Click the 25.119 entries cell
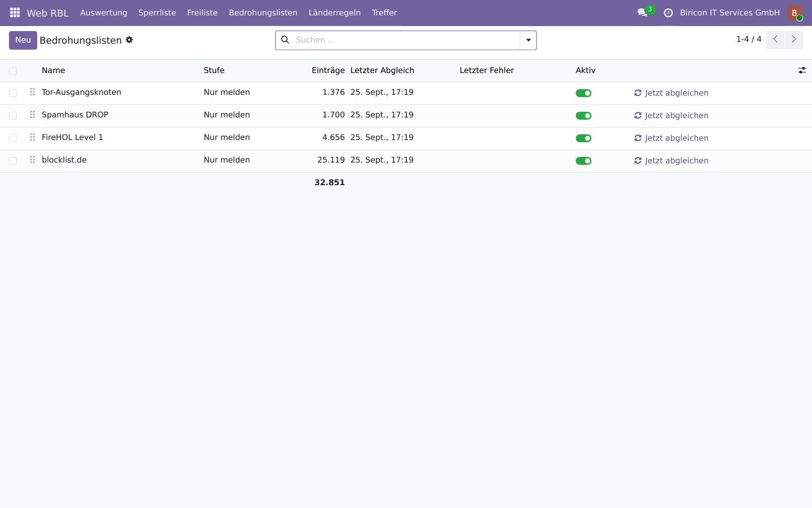The height and width of the screenshot is (508, 812). click(x=331, y=160)
